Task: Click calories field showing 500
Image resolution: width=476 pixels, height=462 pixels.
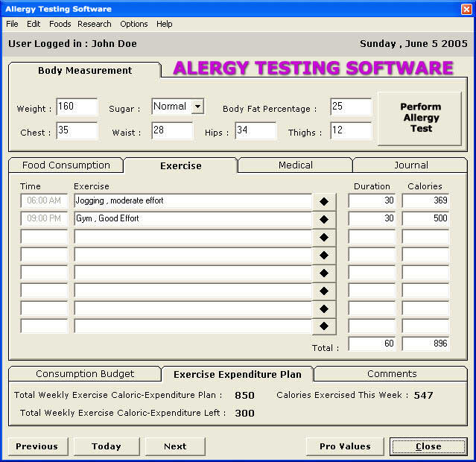Action: 425,218
